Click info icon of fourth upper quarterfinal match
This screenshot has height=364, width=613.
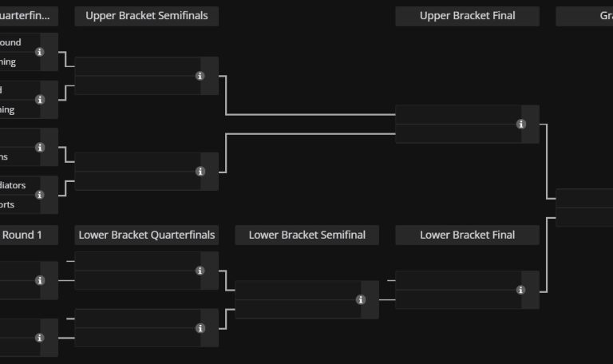(x=40, y=195)
